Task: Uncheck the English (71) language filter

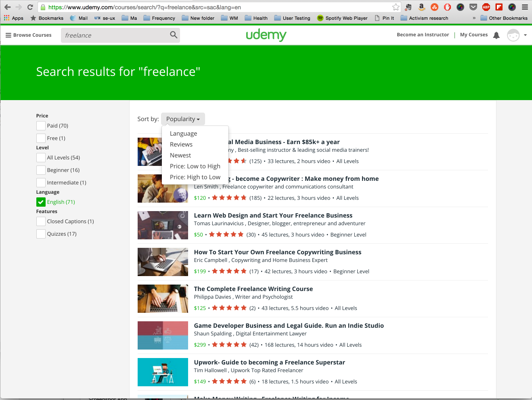Action: point(41,202)
